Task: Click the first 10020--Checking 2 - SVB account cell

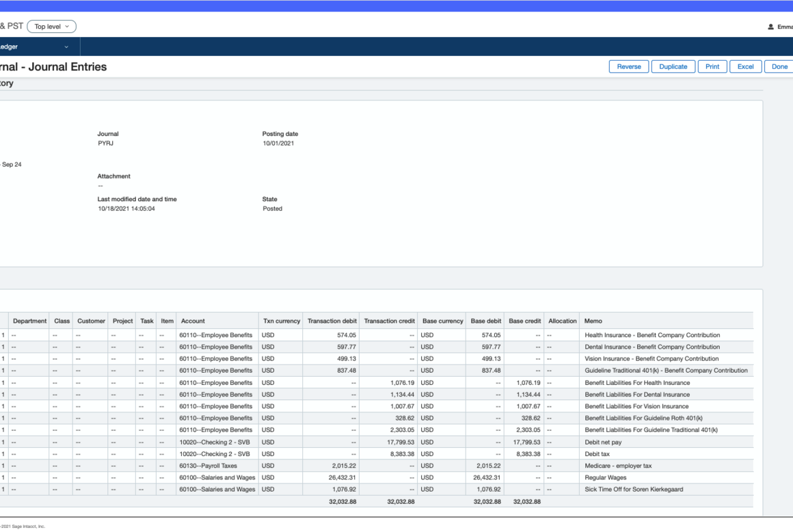Action: [214, 442]
